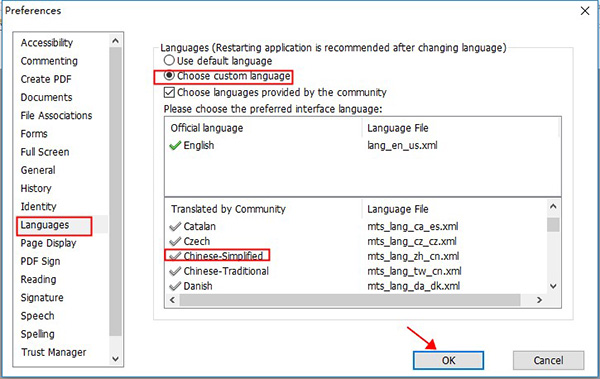Select Full Screen in the category list
600x379 pixels.
coord(45,152)
